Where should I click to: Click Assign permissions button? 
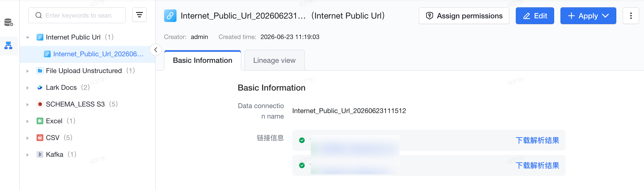(464, 16)
